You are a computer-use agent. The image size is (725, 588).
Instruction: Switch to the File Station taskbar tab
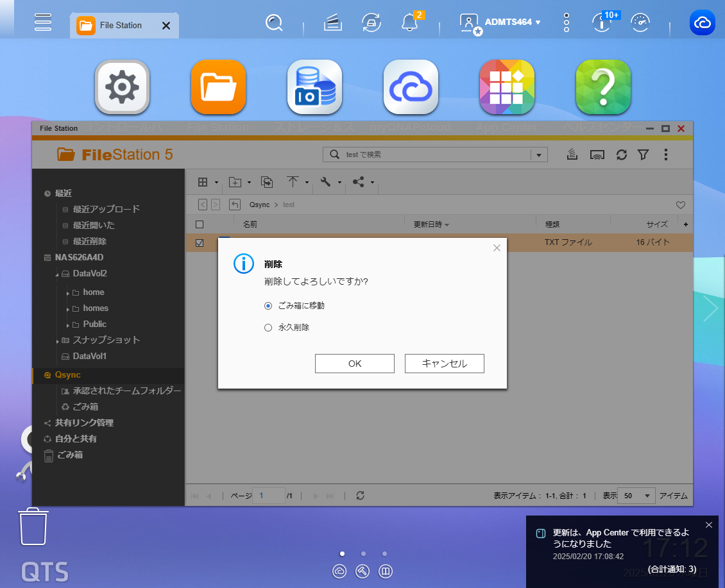click(124, 26)
